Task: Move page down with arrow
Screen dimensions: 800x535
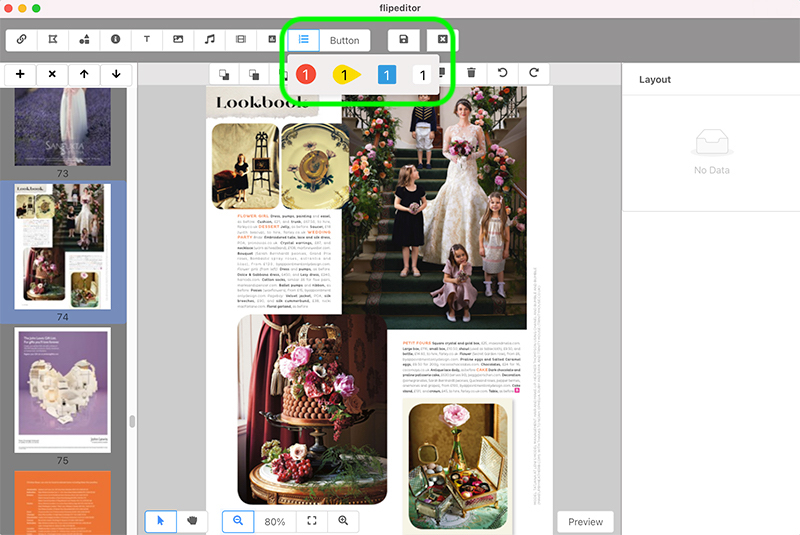Action: [116, 74]
